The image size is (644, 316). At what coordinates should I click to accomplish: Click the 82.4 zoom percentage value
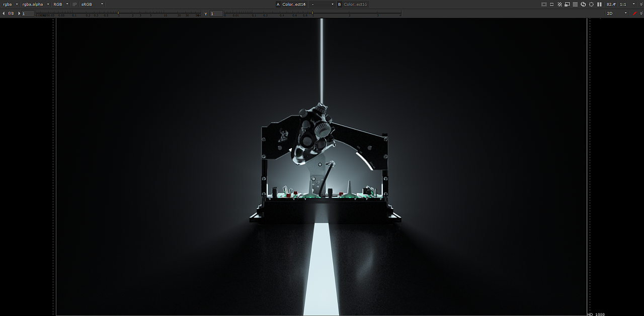tap(611, 4)
